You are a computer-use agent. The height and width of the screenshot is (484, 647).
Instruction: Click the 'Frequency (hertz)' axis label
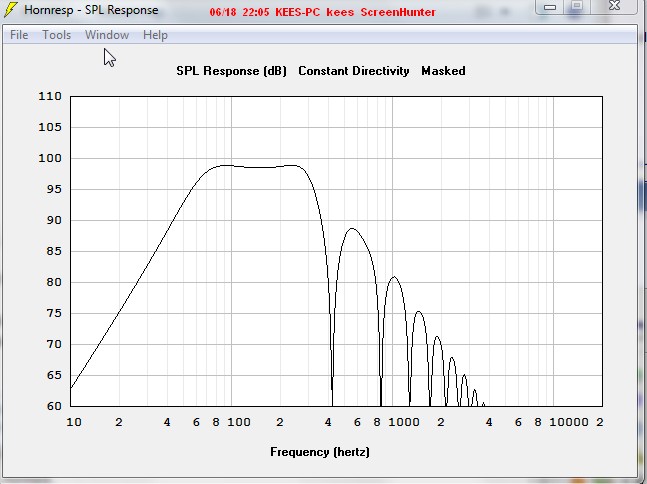pos(320,452)
